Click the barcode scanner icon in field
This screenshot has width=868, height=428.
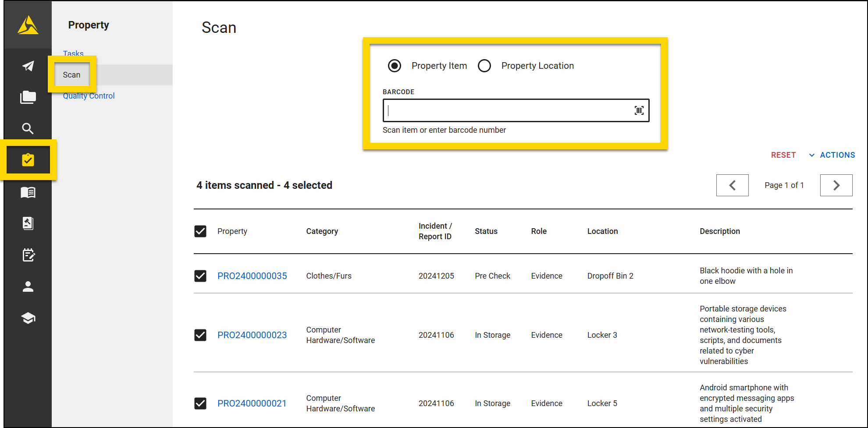[x=639, y=110]
